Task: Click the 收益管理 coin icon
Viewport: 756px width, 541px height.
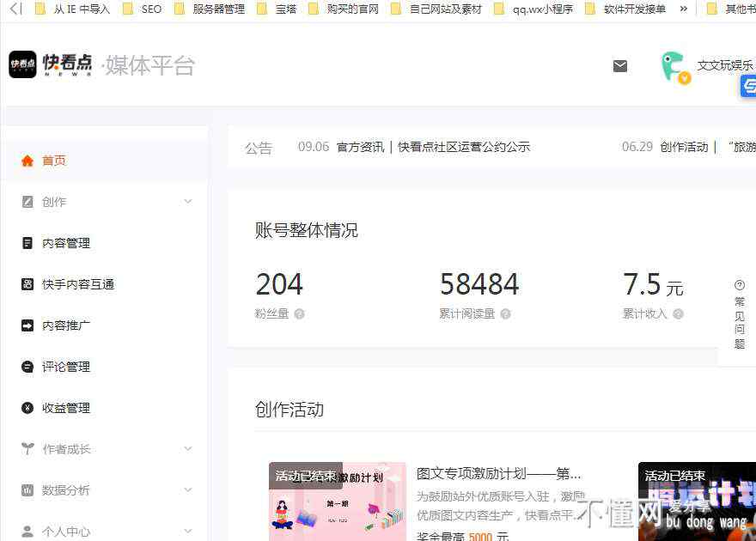Action: 27,408
